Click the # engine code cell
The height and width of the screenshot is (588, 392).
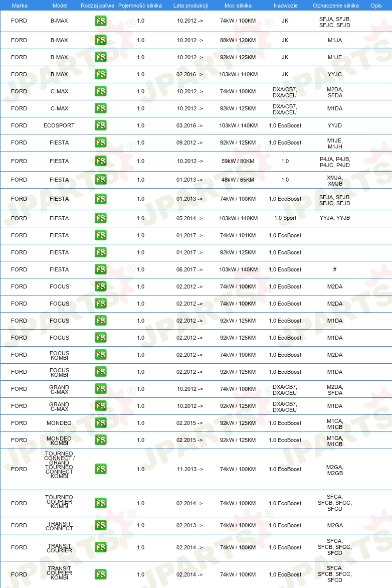tap(335, 269)
